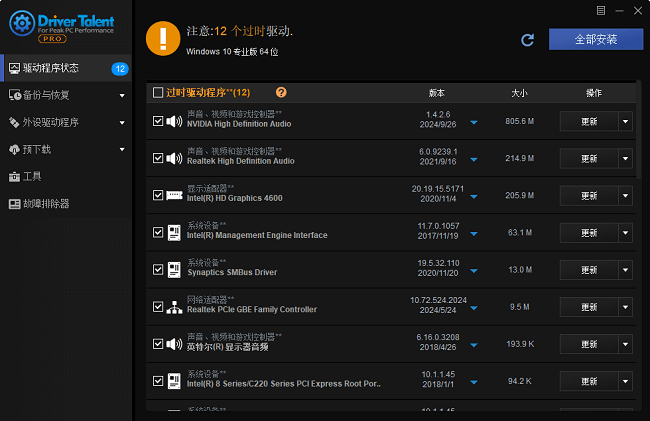The image size is (650, 421).
Task: Click device icon for Synaptics SMBus Driver
Action: (174, 270)
